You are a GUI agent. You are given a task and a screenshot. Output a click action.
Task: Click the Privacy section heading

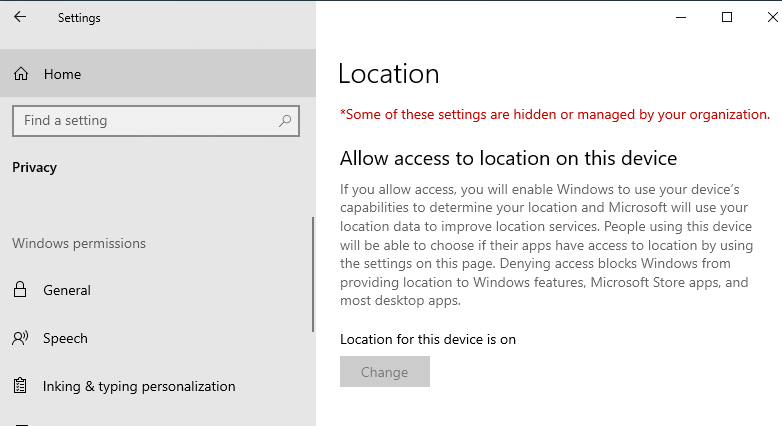34,168
